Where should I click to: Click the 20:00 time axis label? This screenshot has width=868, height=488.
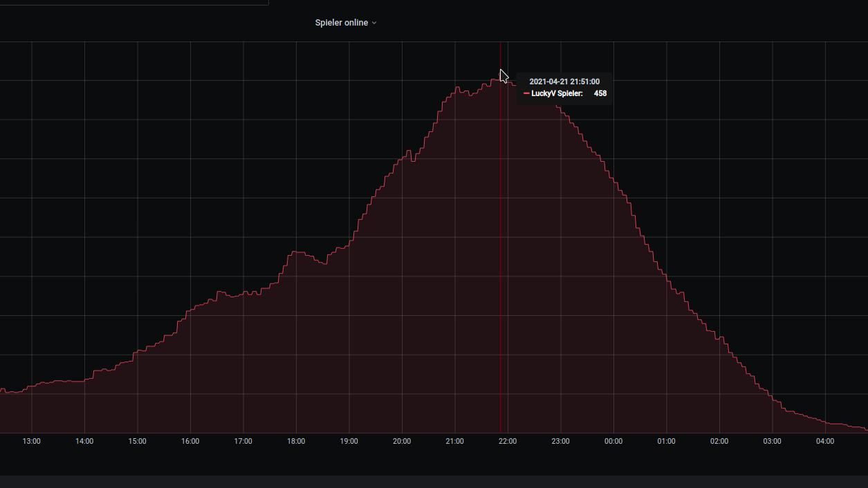(x=402, y=441)
